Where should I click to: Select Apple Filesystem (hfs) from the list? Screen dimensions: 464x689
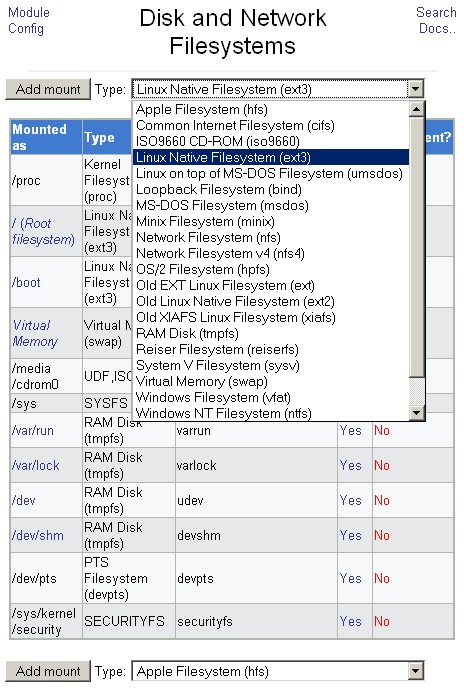point(271,109)
